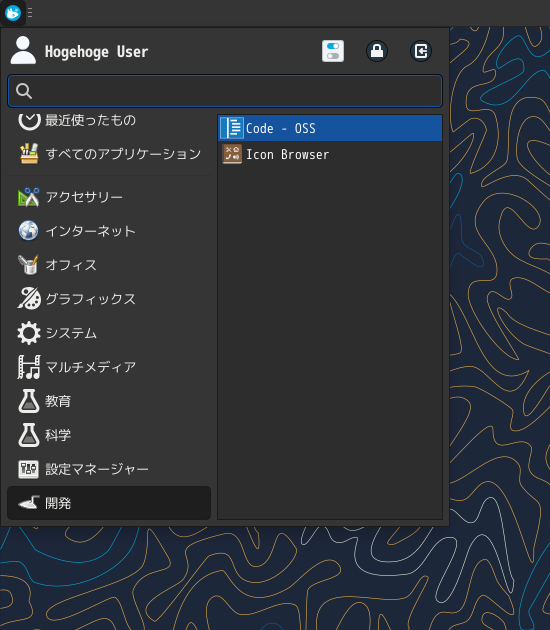Click the Whisker menu panel button

13,13
